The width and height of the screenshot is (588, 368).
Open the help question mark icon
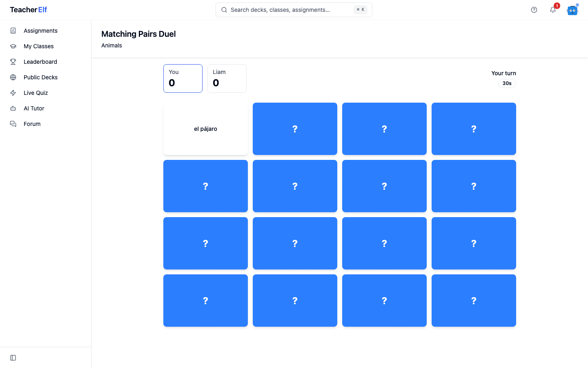point(534,10)
